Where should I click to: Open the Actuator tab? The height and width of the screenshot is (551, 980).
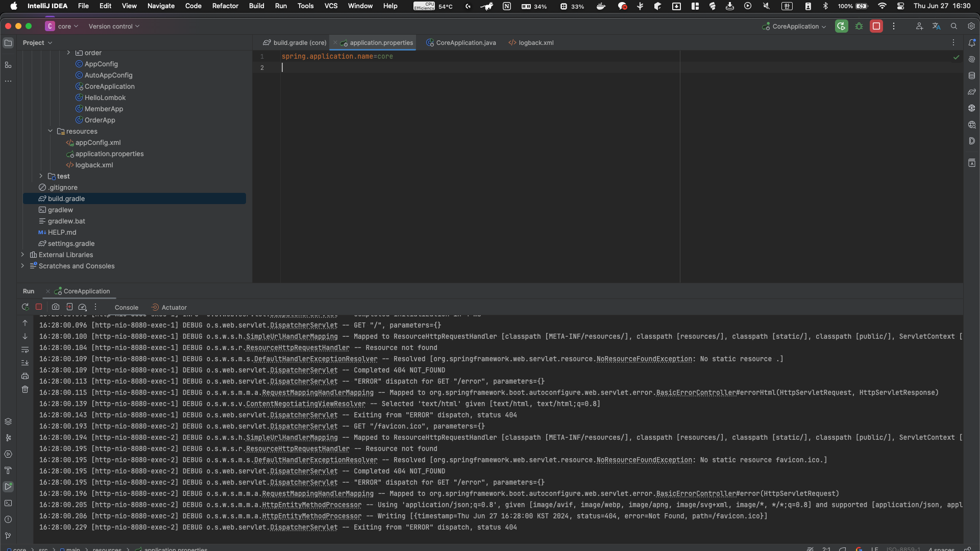pyautogui.click(x=169, y=307)
